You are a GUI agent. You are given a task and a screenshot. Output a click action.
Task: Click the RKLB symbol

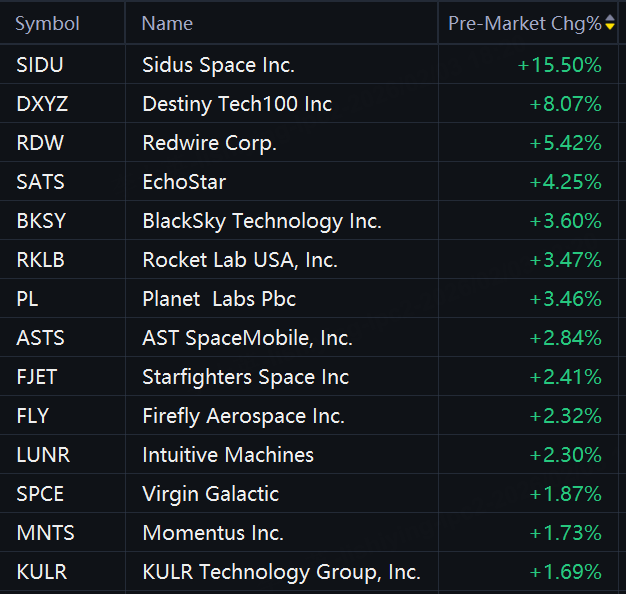click(41, 260)
